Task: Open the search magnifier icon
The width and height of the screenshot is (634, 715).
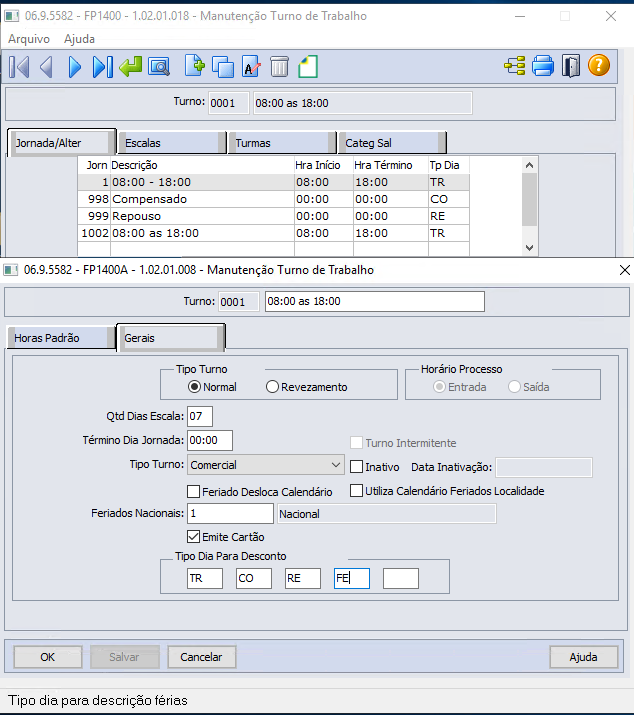Action: pos(159,67)
